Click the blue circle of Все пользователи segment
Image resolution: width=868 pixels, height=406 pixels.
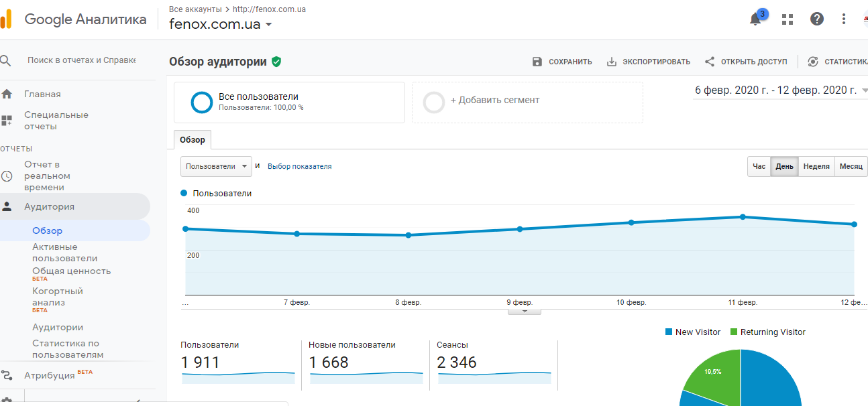click(202, 103)
